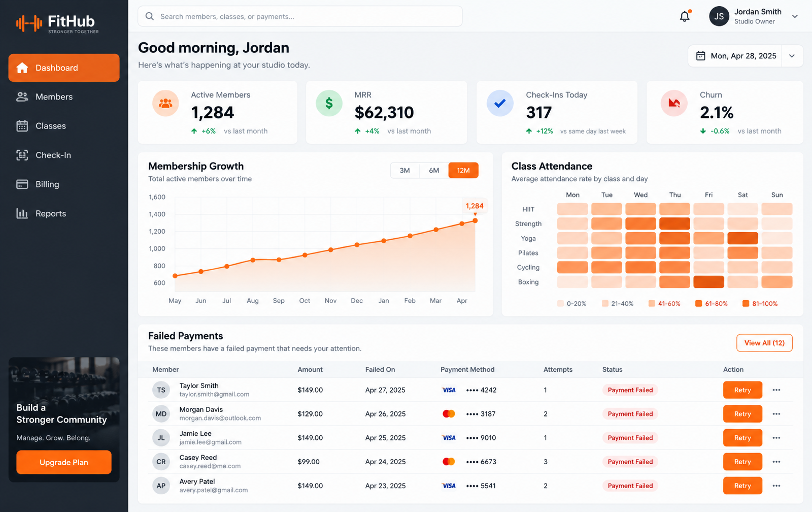Click the 1,284 data point on chart
The image size is (812, 512).
475,220
